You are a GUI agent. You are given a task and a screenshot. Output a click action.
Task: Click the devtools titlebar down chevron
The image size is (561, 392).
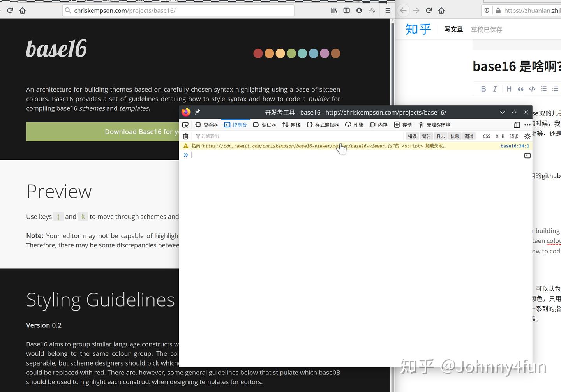click(503, 112)
